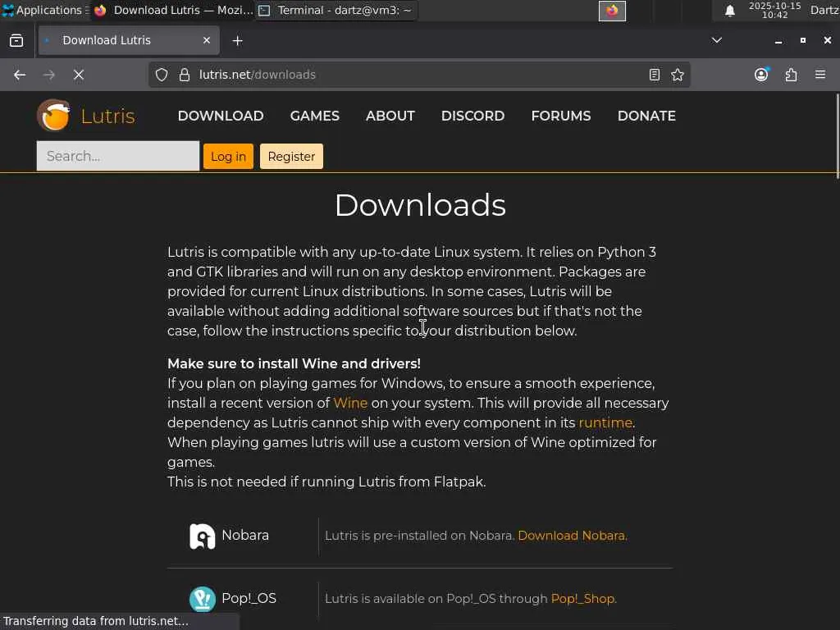Click the Firefox workspace thumbnail in panel

pos(612,11)
